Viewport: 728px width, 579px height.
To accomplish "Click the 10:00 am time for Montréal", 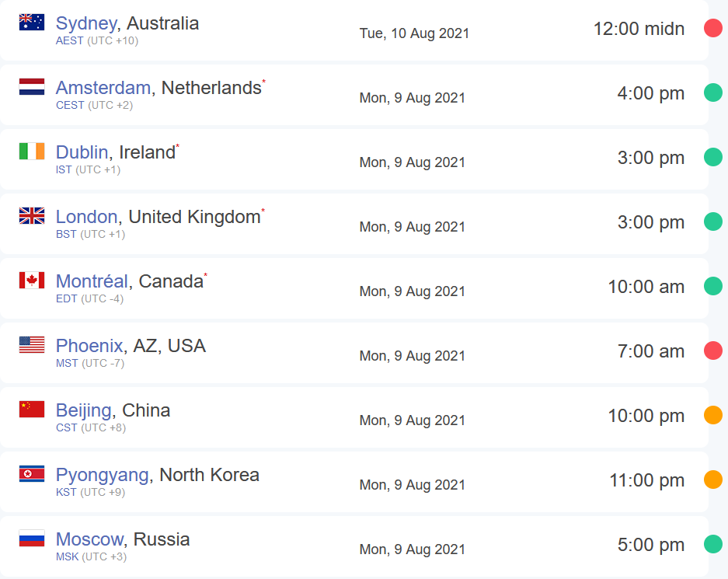I will [x=646, y=287].
